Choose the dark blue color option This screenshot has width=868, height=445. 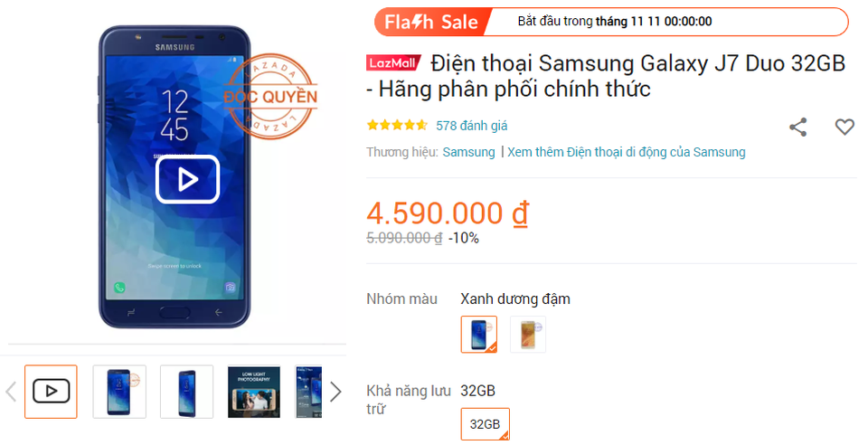(x=479, y=335)
